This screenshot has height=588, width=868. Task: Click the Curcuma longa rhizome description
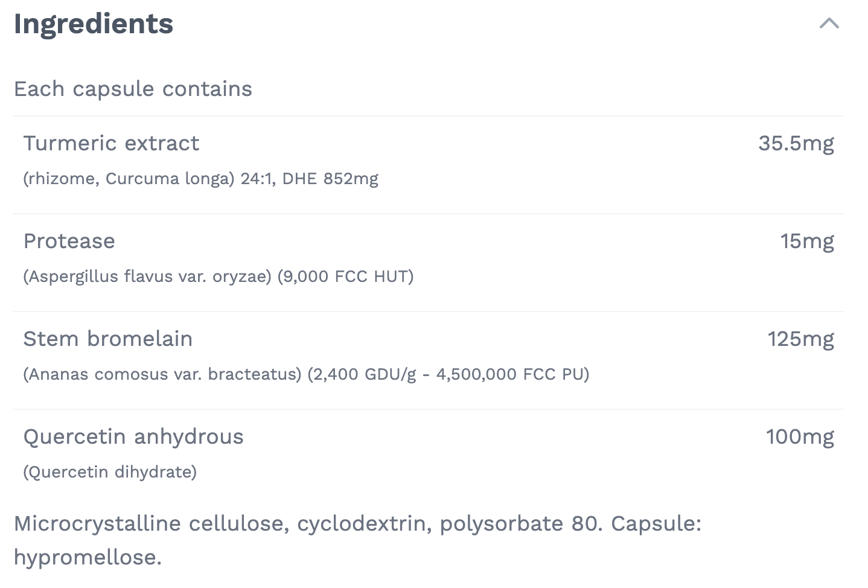click(x=200, y=179)
